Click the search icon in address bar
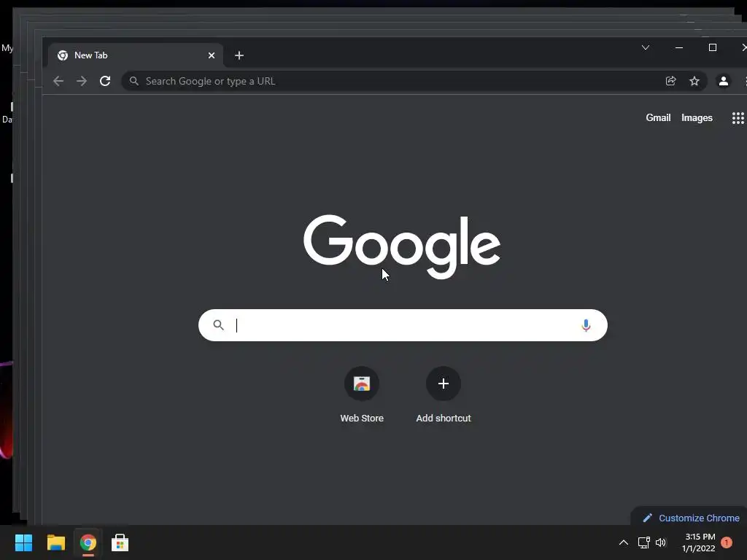 134,81
